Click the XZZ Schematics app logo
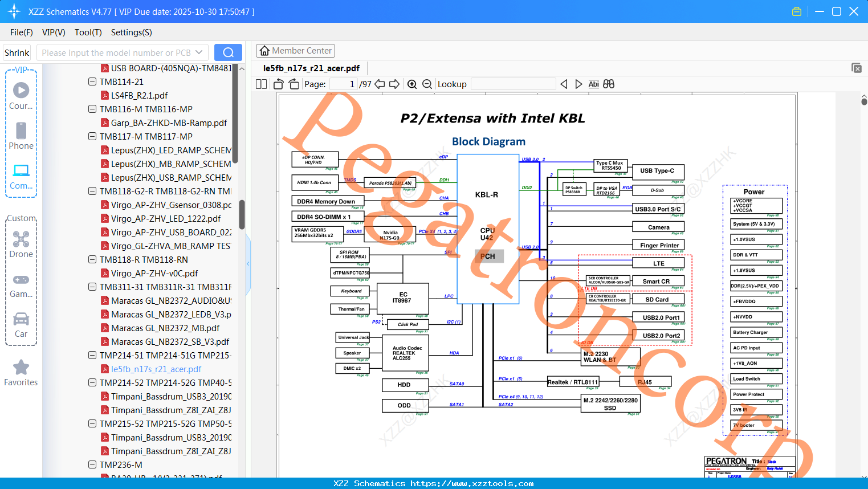Image resolution: width=868 pixels, height=489 pixels. pos(14,11)
